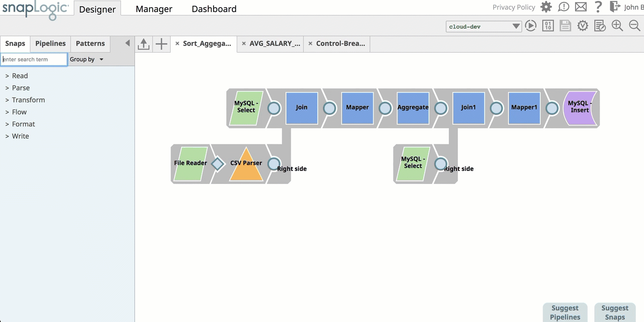Click the Validate Pipeline icon
Viewport: 644px width, 322px height.
583,26
